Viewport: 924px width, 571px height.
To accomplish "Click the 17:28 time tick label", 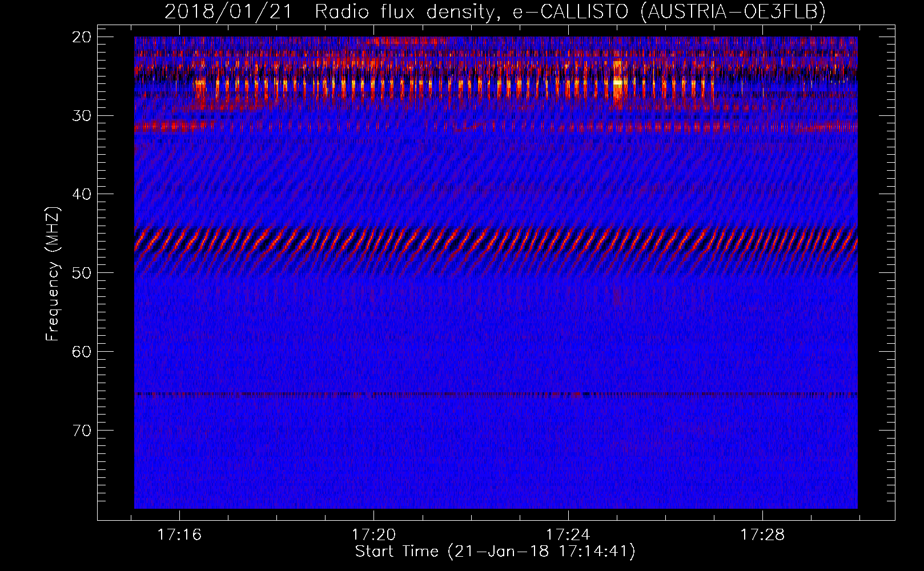I will click(763, 535).
